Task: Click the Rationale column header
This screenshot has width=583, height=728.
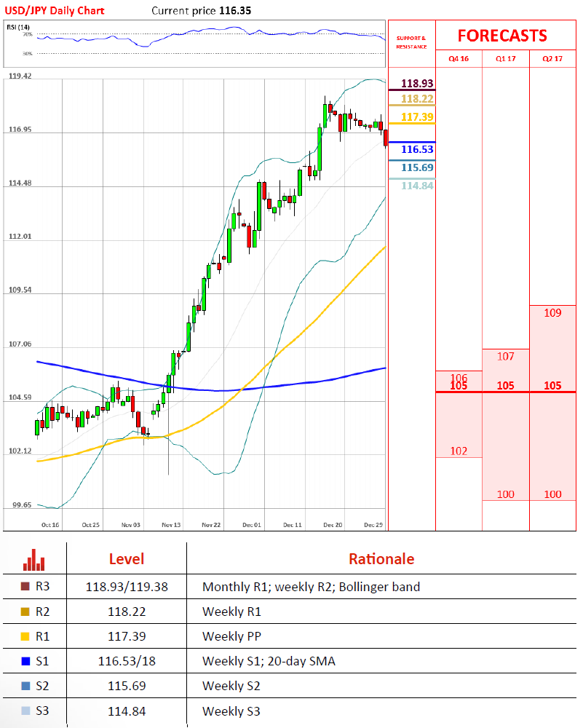Action: click(x=381, y=559)
